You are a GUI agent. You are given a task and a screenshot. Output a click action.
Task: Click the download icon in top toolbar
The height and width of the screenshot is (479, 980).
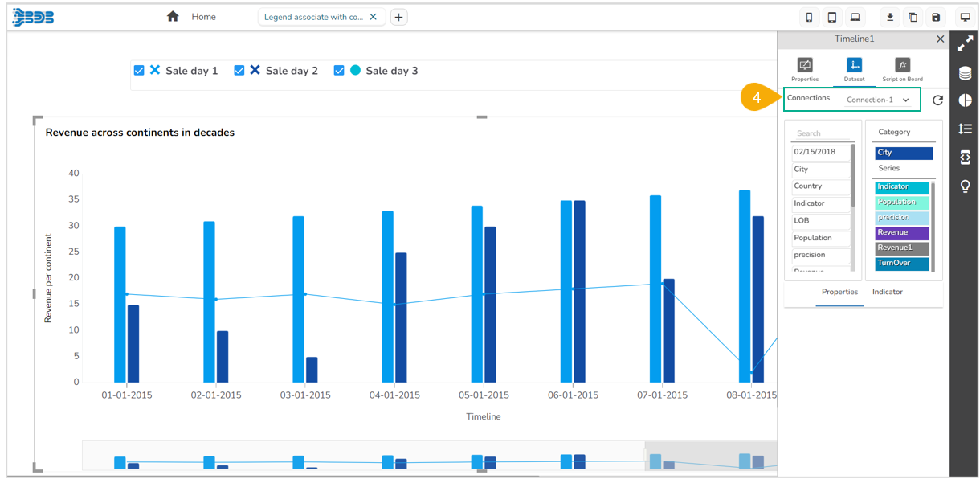(890, 18)
